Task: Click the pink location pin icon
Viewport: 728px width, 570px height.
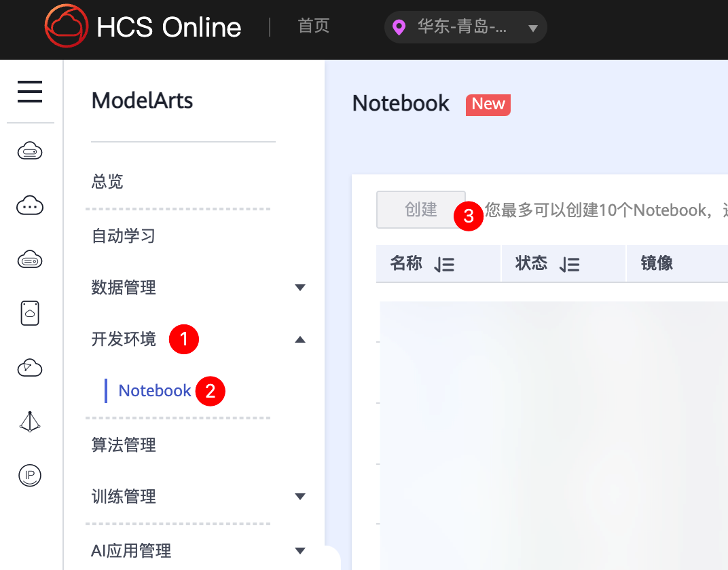Action: click(399, 27)
